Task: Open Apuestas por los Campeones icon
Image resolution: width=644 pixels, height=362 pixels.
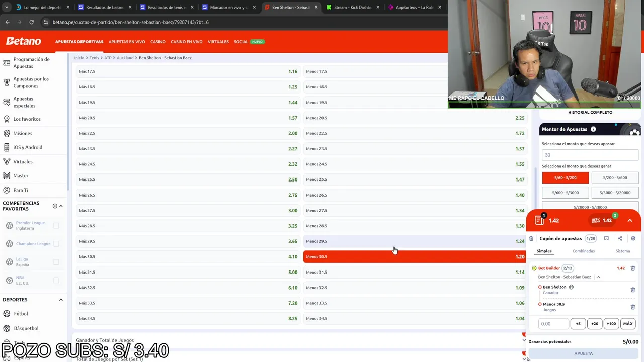Action: pos(7,82)
